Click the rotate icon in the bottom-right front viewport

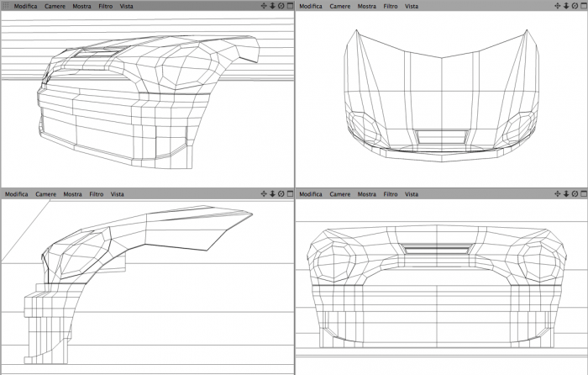575,193
